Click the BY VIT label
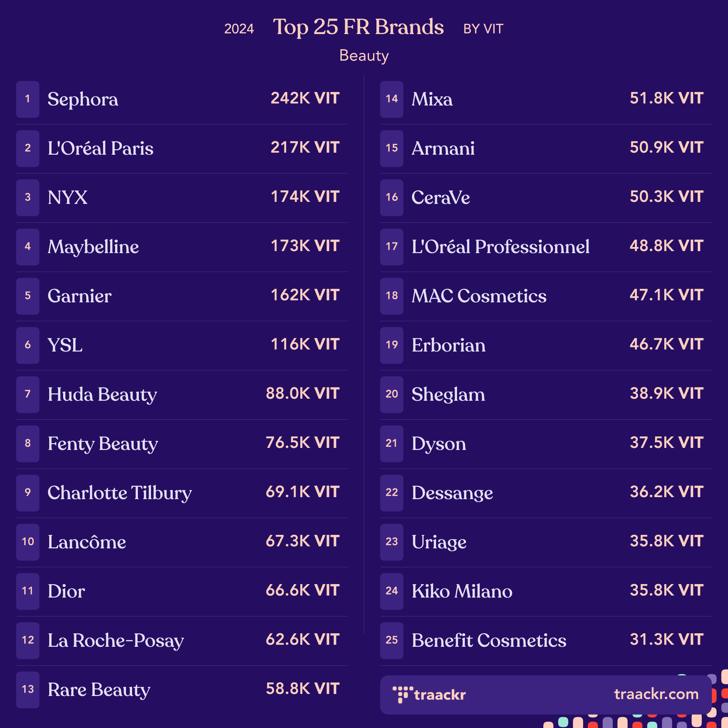728x728 pixels. tap(483, 29)
